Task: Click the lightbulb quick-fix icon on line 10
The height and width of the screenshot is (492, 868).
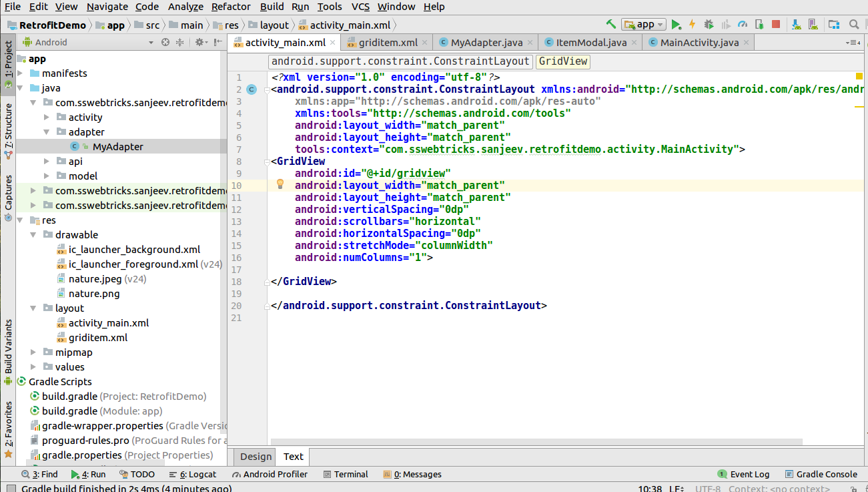Action: (280, 184)
